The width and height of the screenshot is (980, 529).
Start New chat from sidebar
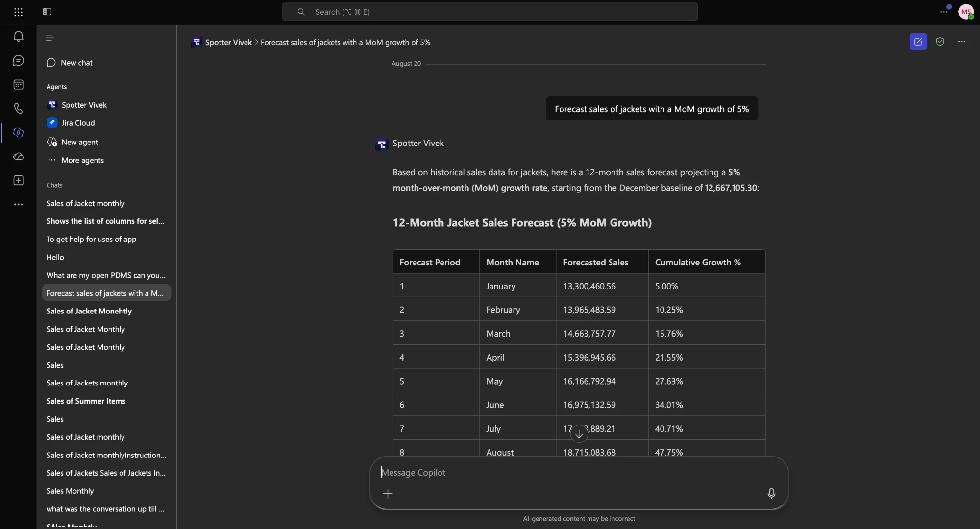(x=70, y=63)
